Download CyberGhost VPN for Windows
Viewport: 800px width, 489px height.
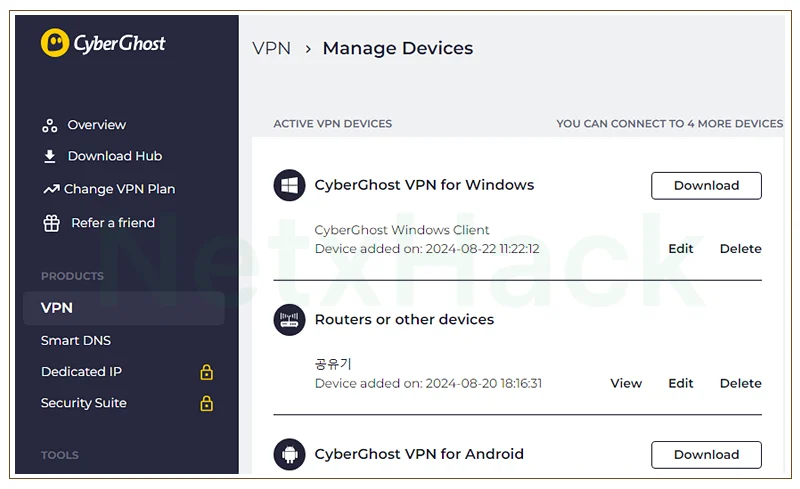(706, 186)
